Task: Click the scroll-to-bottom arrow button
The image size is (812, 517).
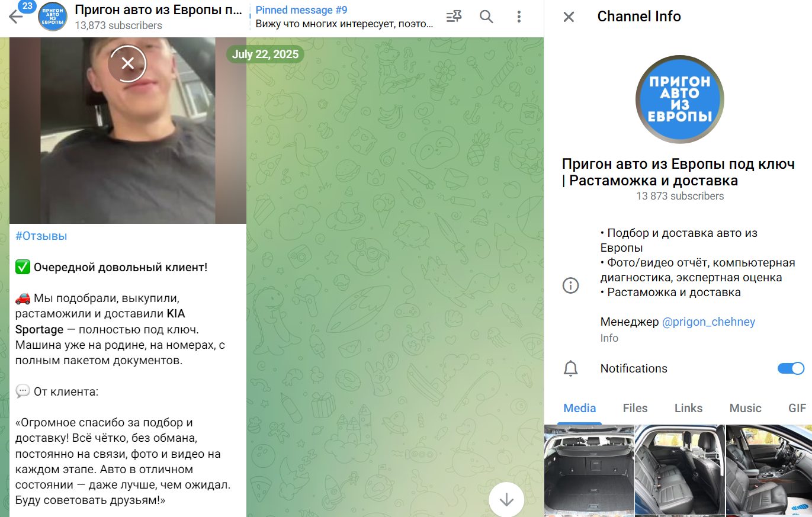Action: tap(506, 500)
